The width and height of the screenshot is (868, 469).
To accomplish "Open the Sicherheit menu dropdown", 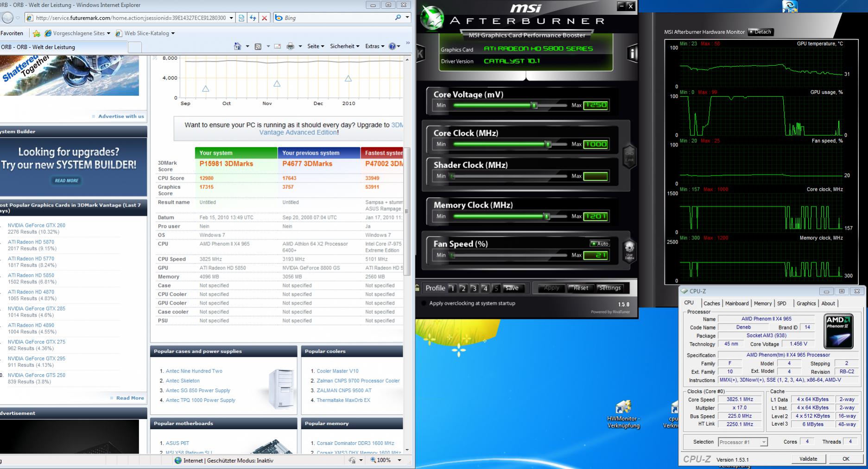I will 345,46.
